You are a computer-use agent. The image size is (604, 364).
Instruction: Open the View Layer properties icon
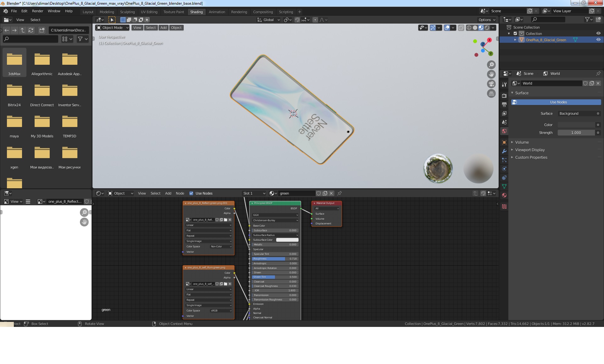[504, 113]
